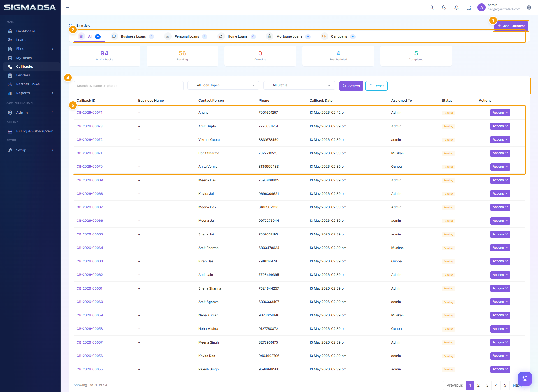Click the Car Loans tab icon
Screen dimensions: 538x392
pyautogui.click(x=324, y=36)
